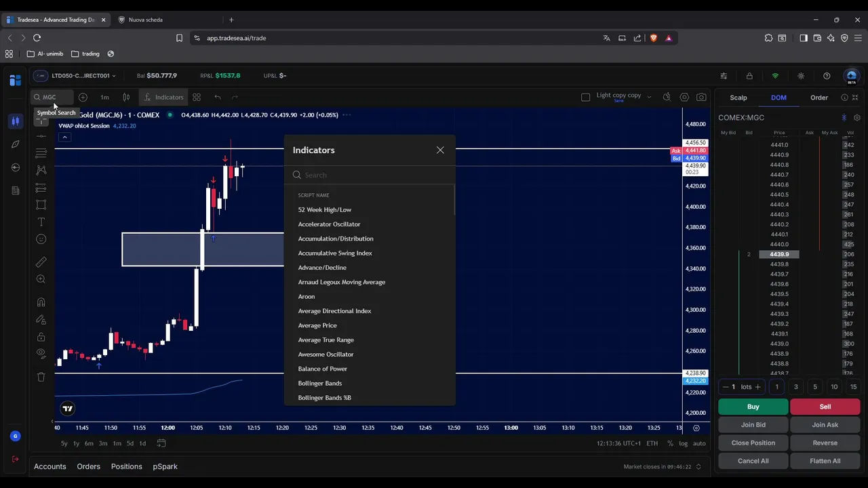The height and width of the screenshot is (488, 868).
Task: Collapse the VWAP indicator legend chevron
Action: click(x=64, y=138)
